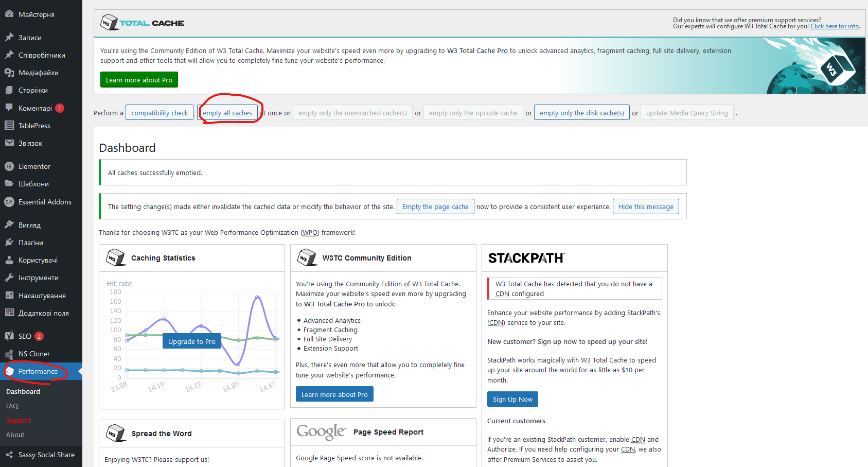This screenshot has width=868, height=467.
Task: Open the Support submenu item
Action: (19, 420)
